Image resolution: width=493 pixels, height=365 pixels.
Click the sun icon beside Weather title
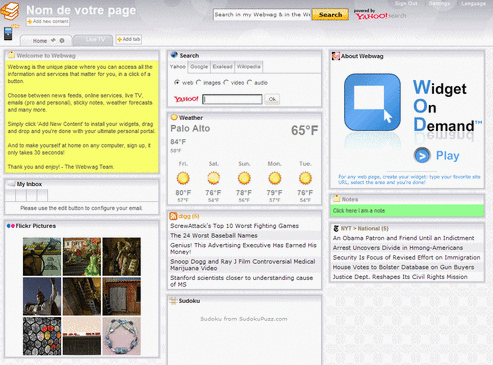[174, 117]
